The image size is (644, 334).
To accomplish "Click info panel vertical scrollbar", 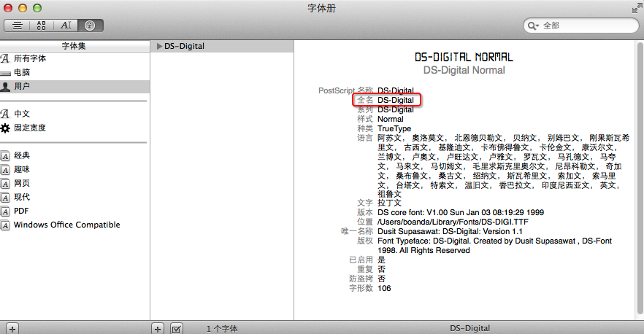I will (640, 179).
